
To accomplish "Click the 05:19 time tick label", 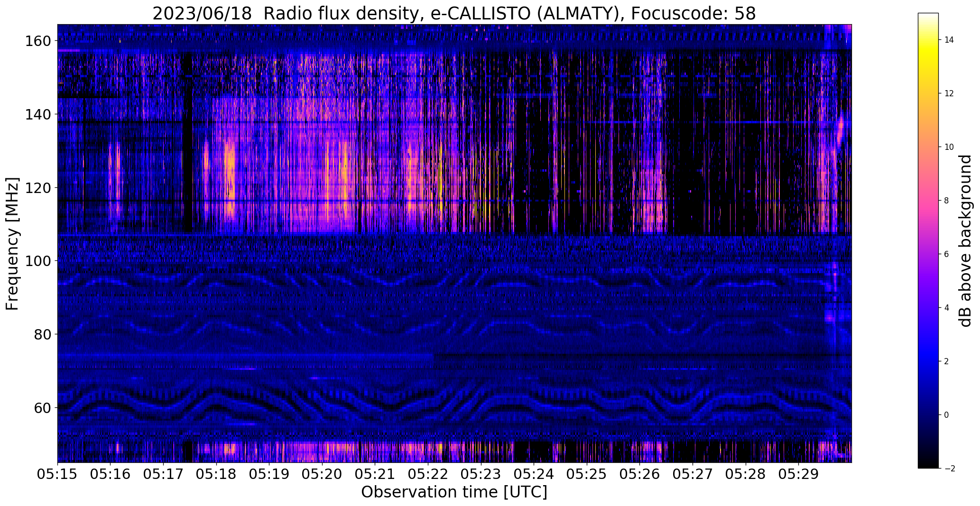I will pyautogui.click(x=269, y=474).
